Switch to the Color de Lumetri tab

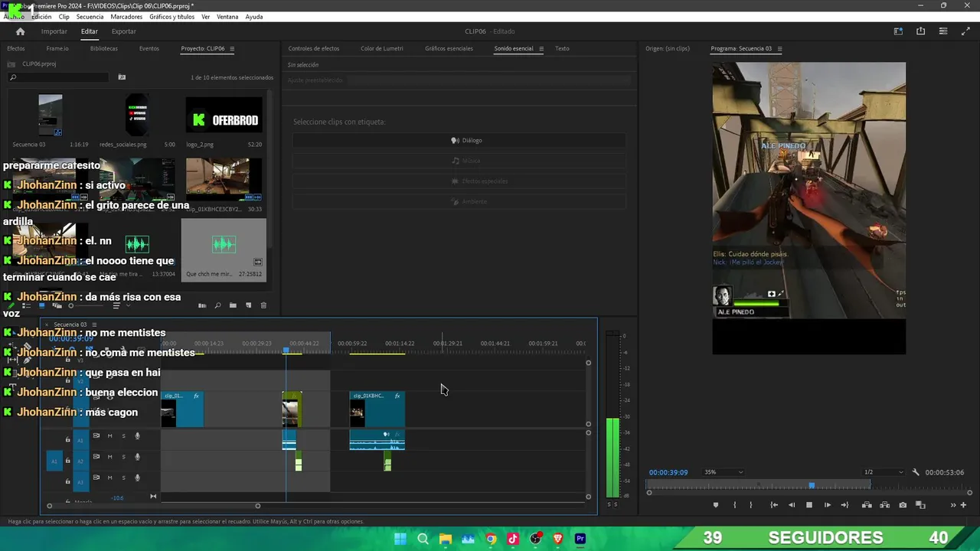pyautogui.click(x=382, y=49)
